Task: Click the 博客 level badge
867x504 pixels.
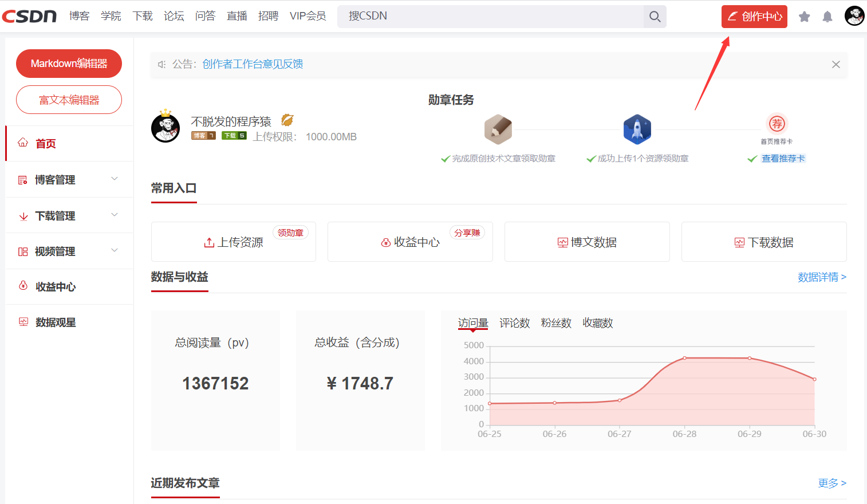Action: click(x=203, y=136)
